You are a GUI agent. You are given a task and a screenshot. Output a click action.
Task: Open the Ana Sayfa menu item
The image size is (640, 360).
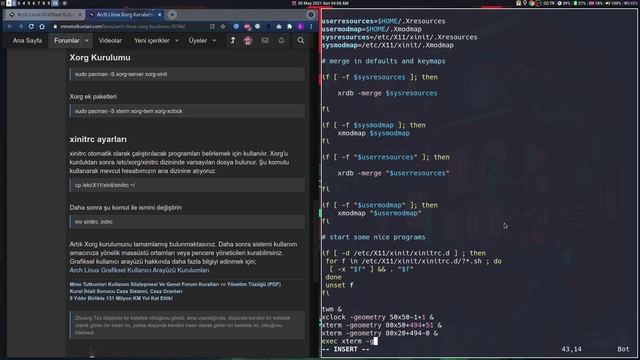pyautogui.click(x=27, y=41)
